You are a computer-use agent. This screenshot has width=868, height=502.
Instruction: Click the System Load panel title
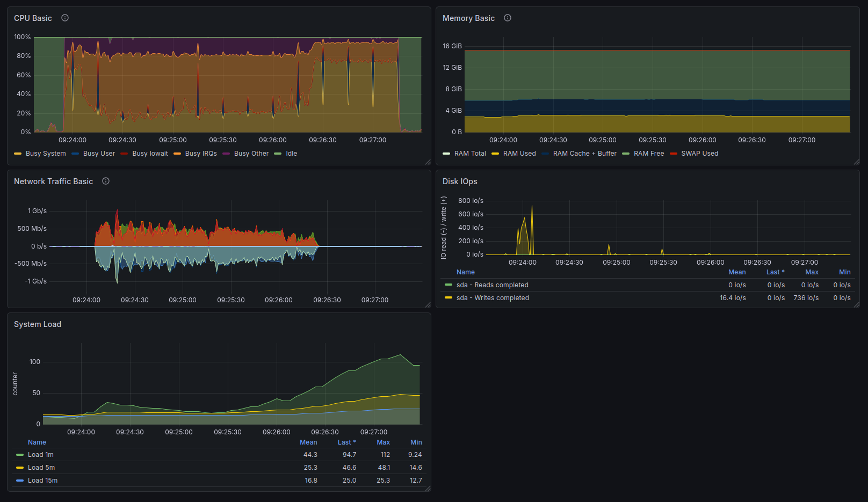[38, 324]
